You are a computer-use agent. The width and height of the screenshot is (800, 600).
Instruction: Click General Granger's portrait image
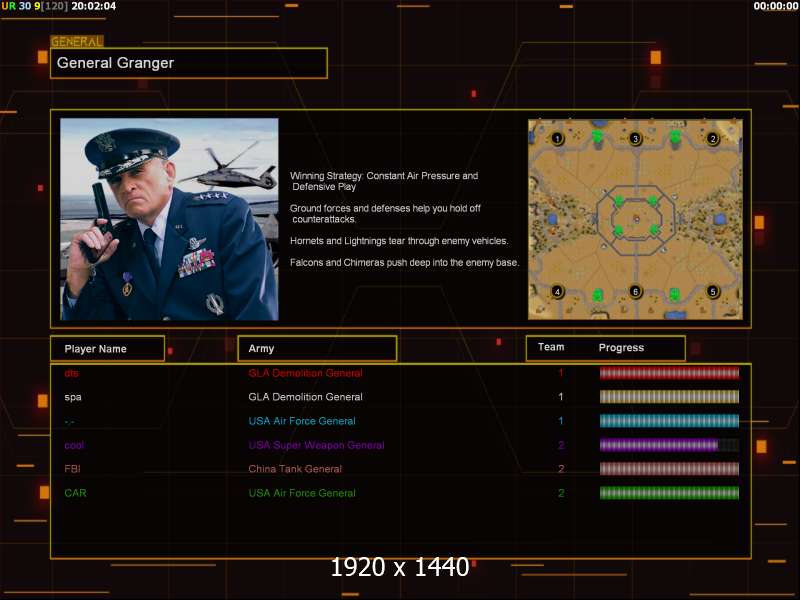[x=169, y=219]
